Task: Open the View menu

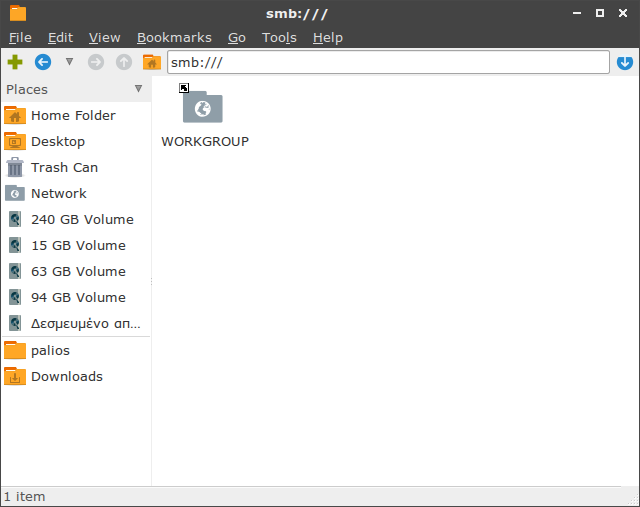Action: [104, 38]
